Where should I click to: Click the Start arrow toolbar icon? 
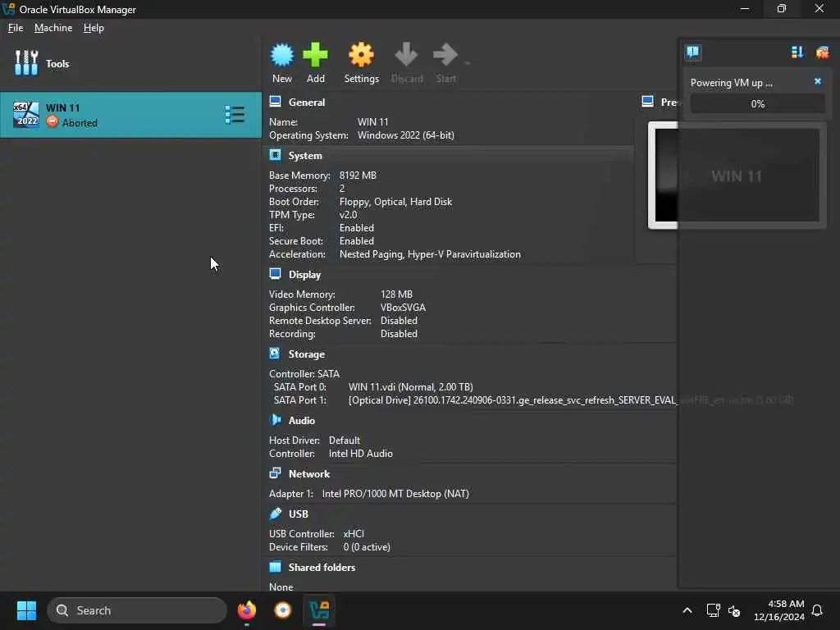(445, 55)
